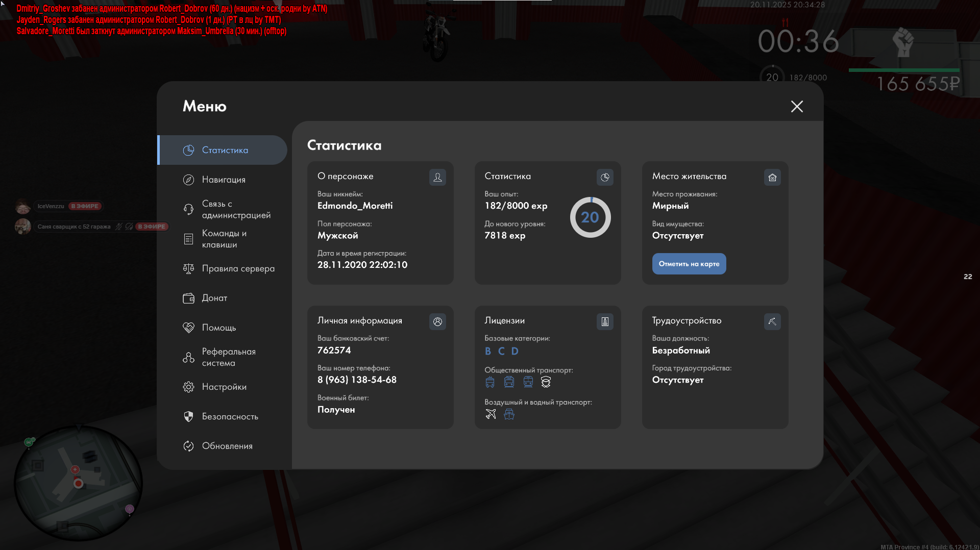The width and height of the screenshot is (980, 550).
Task: Click the pie chart icon in Статистика card
Action: click(x=605, y=177)
